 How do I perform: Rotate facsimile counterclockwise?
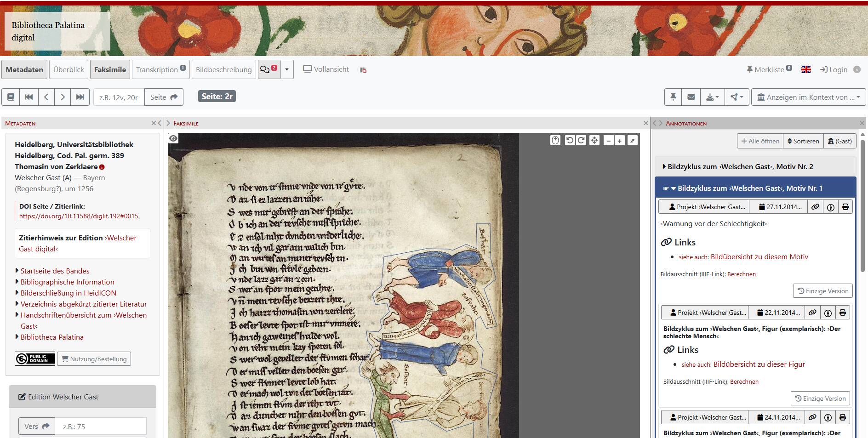[570, 141]
